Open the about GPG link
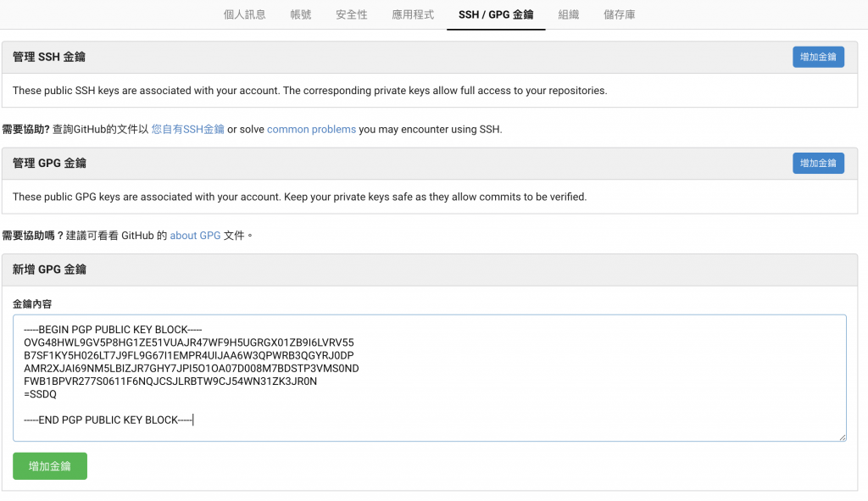Viewport: 868px width, 501px height. tap(195, 235)
